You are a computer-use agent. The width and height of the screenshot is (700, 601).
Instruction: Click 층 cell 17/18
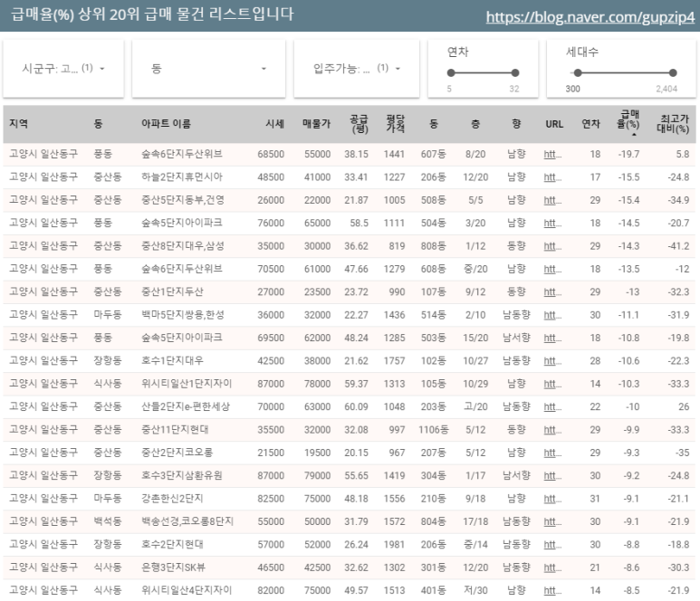click(475, 521)
